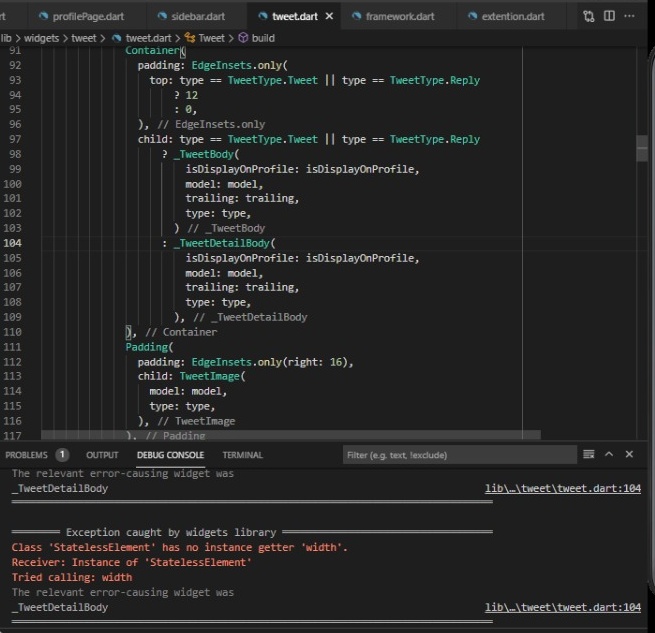Image resolution: width=655 pixels, height=633 pixels.
Task: Focus the debug console filter field
Action: coord(460,455)
